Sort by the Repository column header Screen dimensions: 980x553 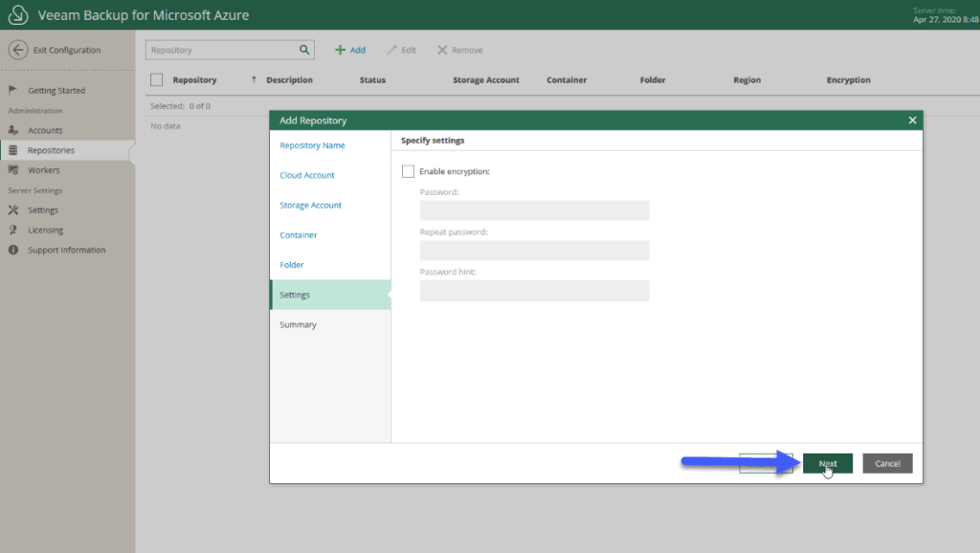(x=194, y=80)
